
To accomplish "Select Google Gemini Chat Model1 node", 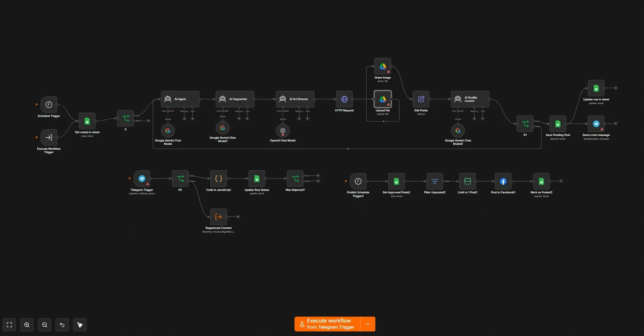I will [223, 128].
